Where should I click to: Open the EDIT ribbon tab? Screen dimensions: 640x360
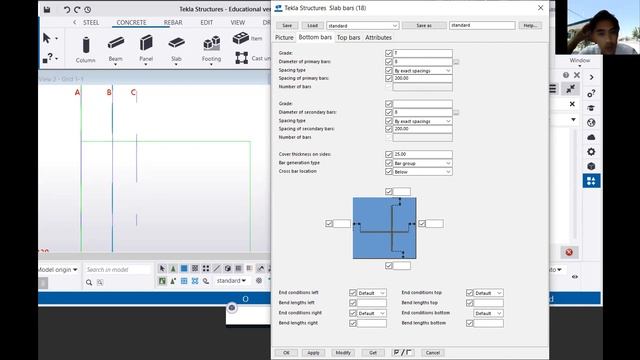coord(207,22)
